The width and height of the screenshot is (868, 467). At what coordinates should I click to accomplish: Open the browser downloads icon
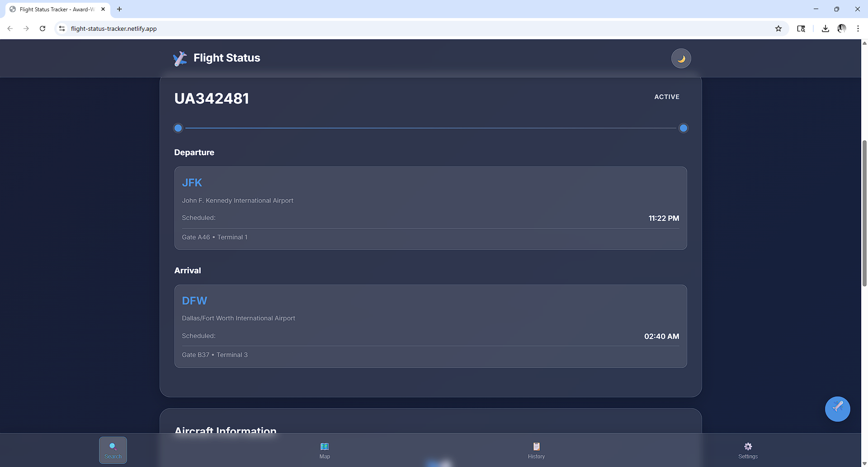click(825, 29)
